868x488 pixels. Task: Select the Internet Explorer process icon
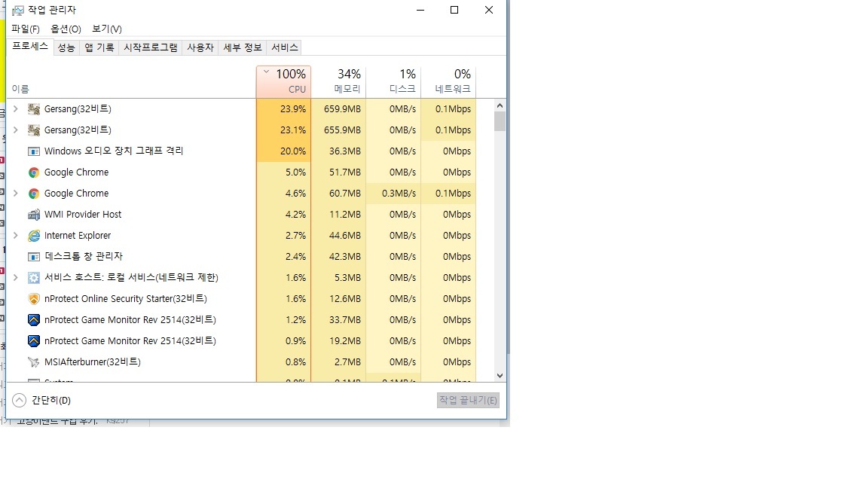pos(34,236)
